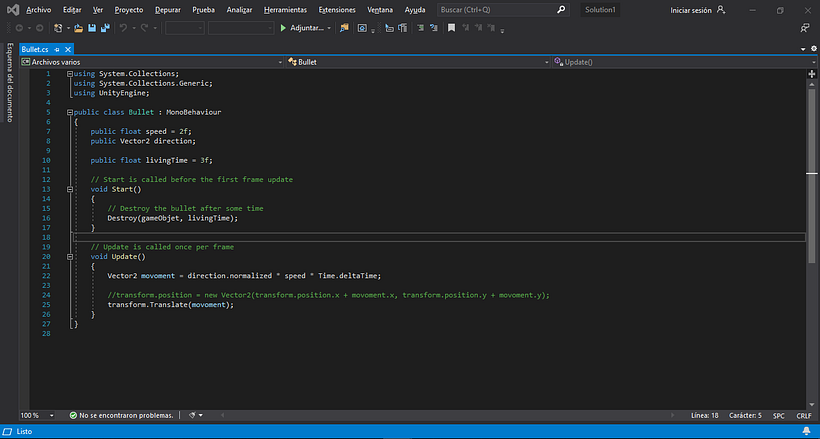
Task: Open the Herramientas menu
Action: (x=286, y=9)
